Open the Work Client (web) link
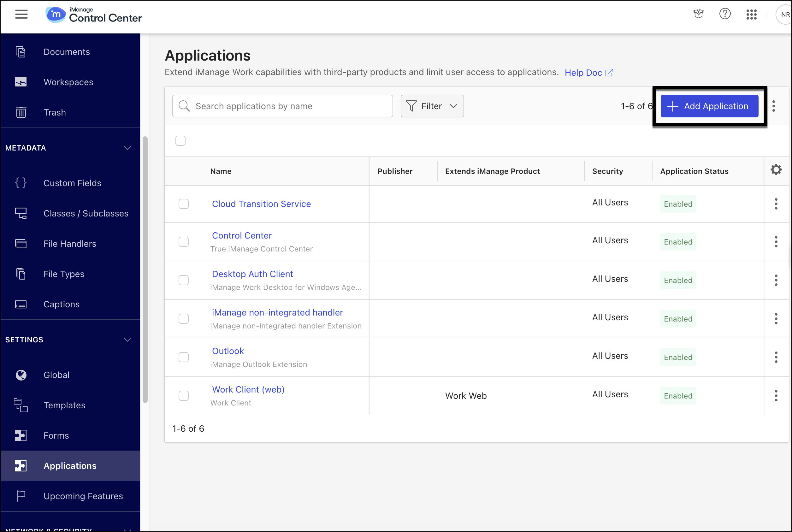 (248, 389)
